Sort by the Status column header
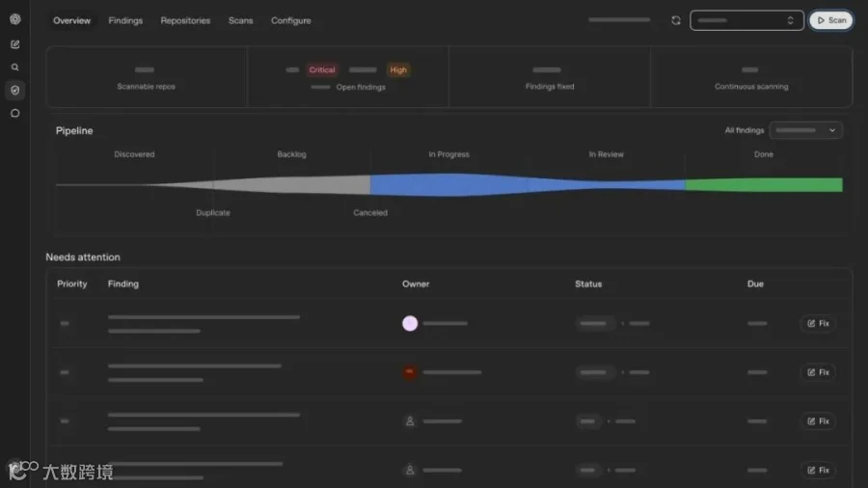The height and width of the screenshot is (488, 868). tap(588, 284)
